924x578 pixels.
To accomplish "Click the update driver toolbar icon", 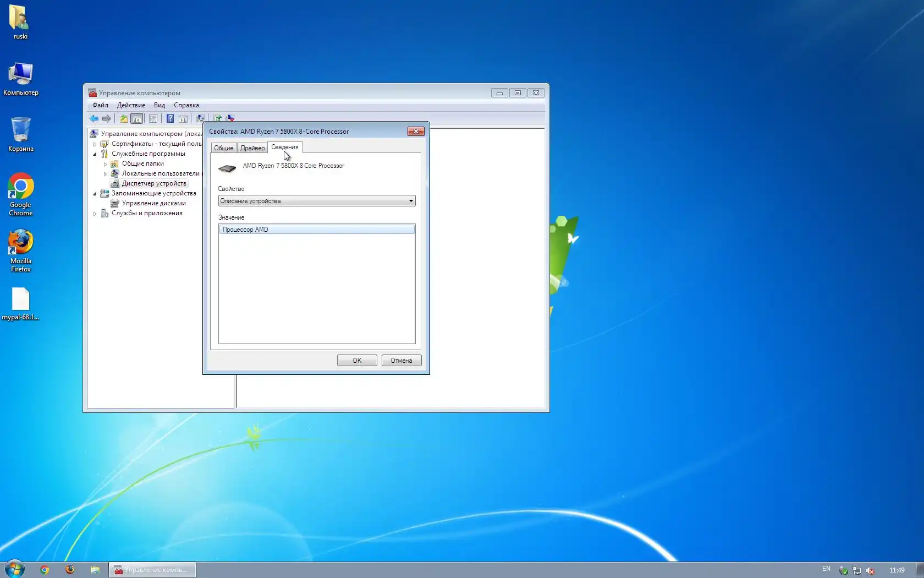I will pos(218,118).
